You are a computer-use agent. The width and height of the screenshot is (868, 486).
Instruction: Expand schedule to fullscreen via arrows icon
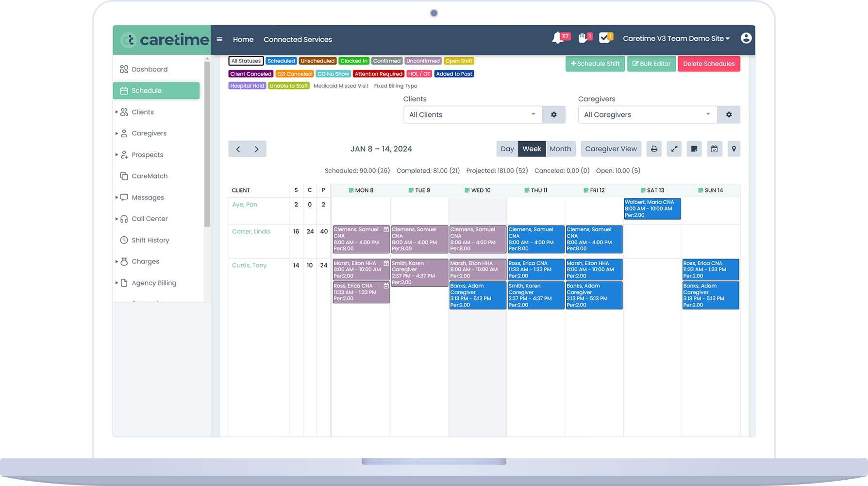pos(674,149)
